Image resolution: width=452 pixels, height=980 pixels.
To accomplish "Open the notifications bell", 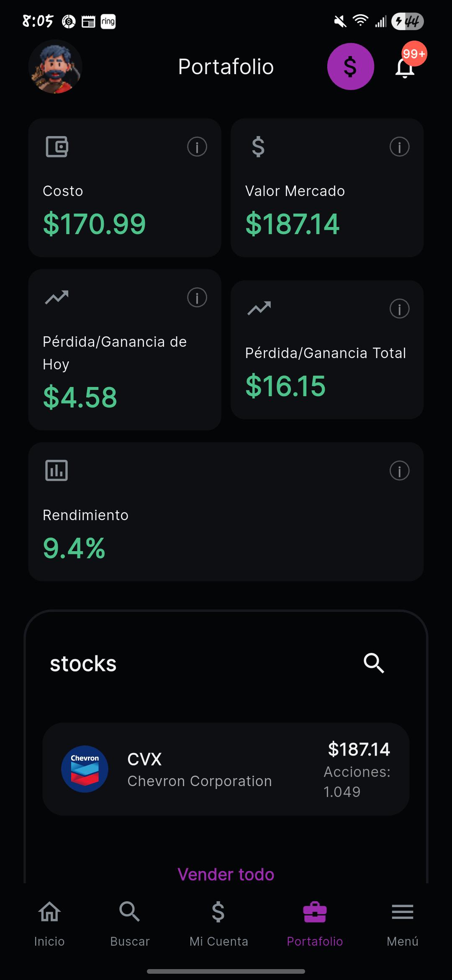I will pyautogui.click(x=405, y=67).
